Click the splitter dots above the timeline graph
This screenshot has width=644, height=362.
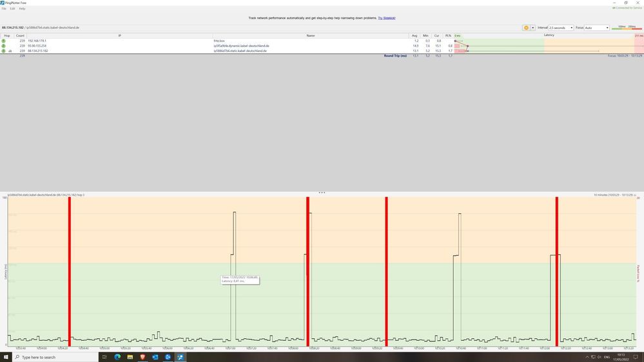[322, 193]
